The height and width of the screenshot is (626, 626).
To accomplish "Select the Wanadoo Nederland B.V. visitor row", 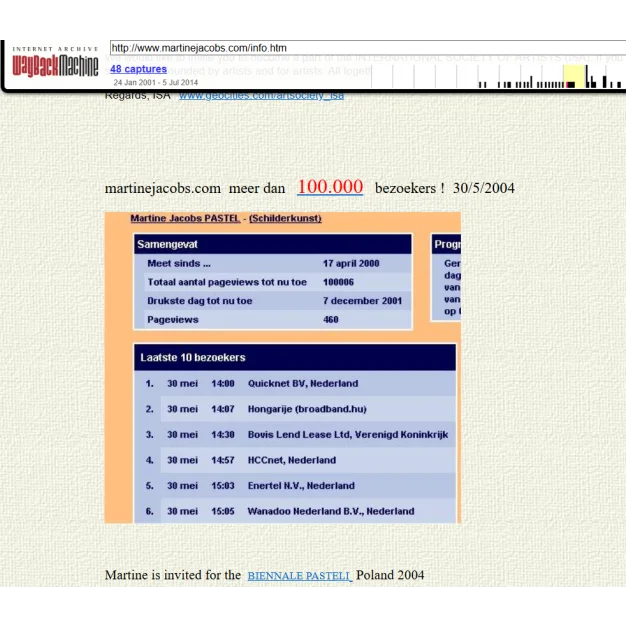I will coord(294,511).
